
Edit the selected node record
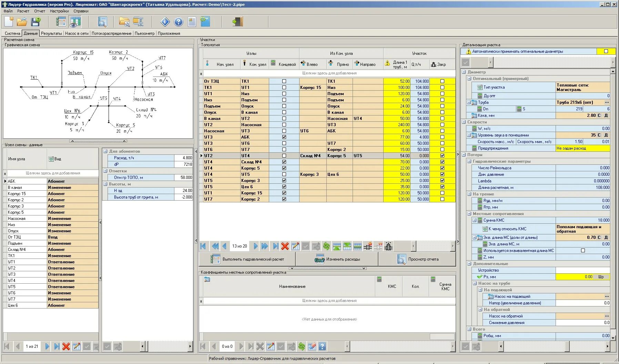(77, 346)
